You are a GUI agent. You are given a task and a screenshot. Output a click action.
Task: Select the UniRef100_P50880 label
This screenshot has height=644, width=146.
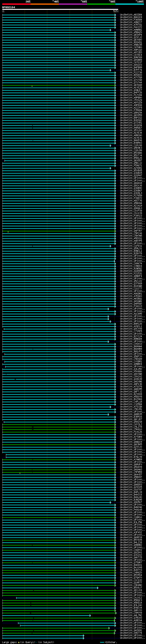coord(131,371)
